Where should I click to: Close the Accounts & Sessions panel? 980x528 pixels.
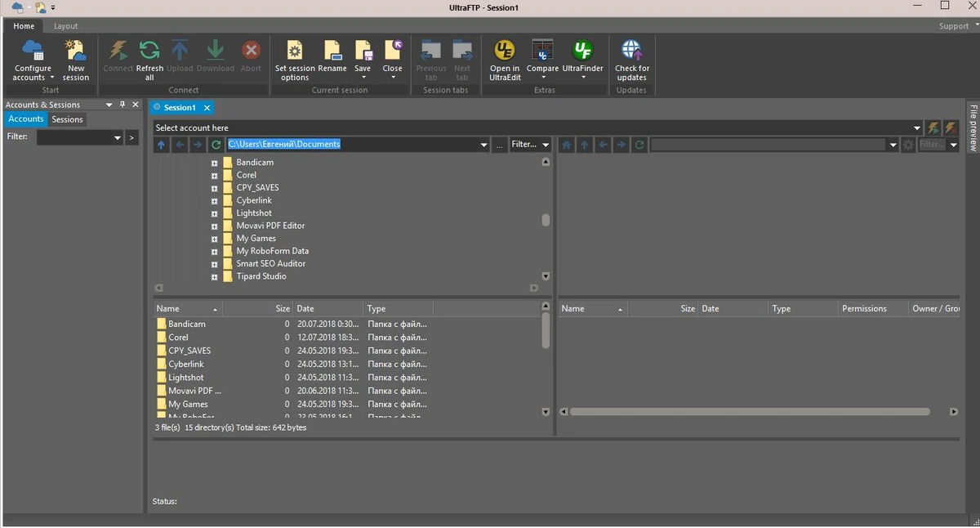[136, 105]
